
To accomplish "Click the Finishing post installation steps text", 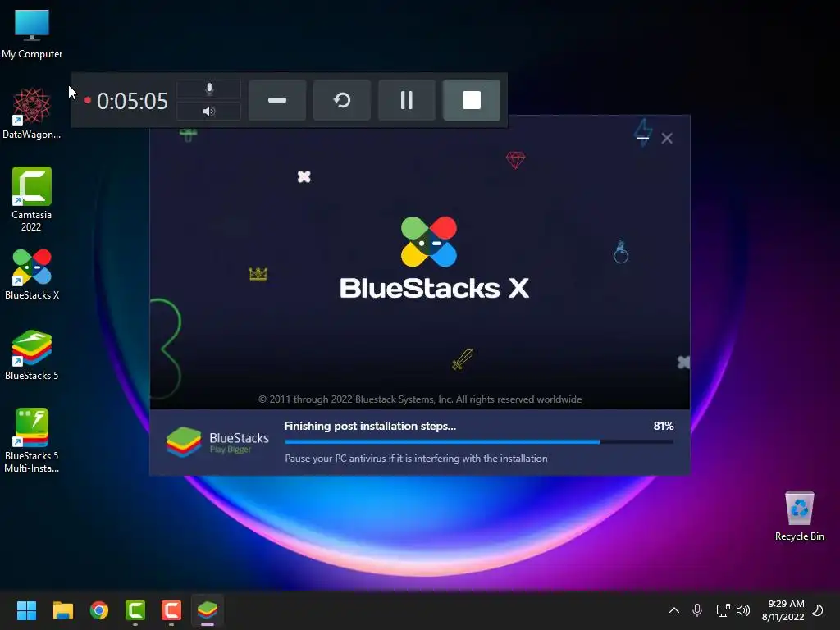I will [370, 426].
